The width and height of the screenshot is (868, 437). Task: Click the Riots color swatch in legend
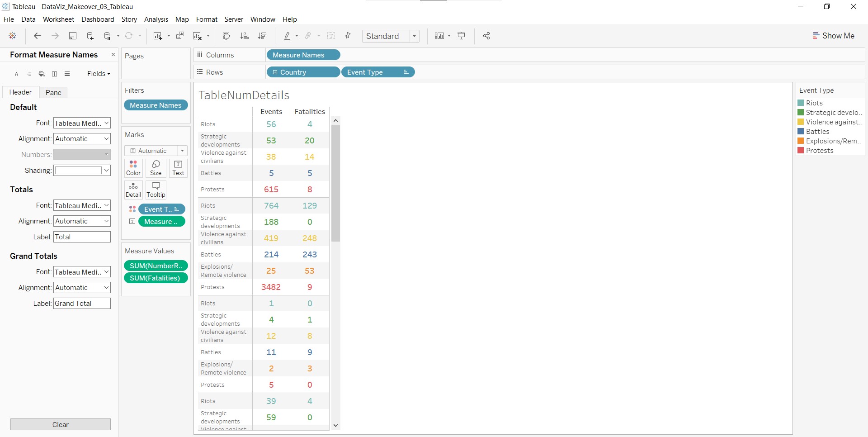point(801,103)
